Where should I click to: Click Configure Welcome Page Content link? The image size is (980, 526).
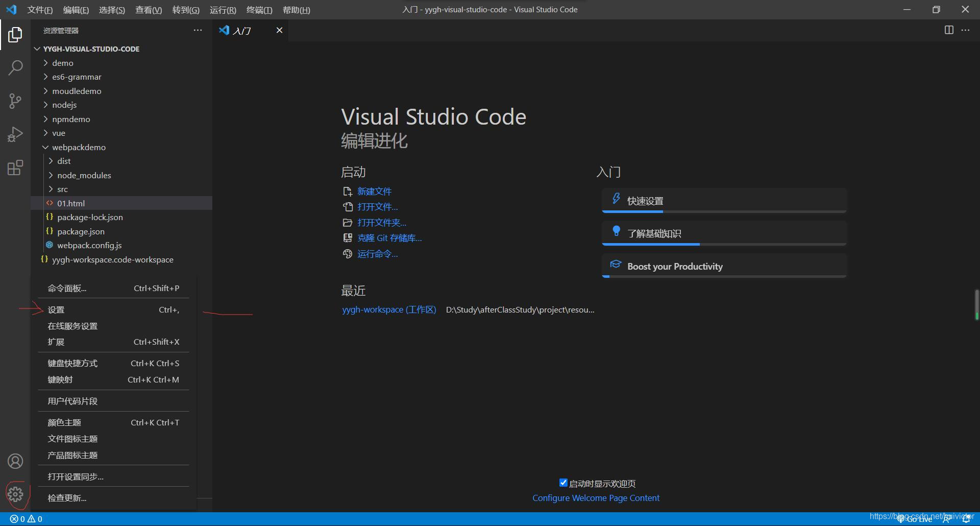(x=596, y=498)
